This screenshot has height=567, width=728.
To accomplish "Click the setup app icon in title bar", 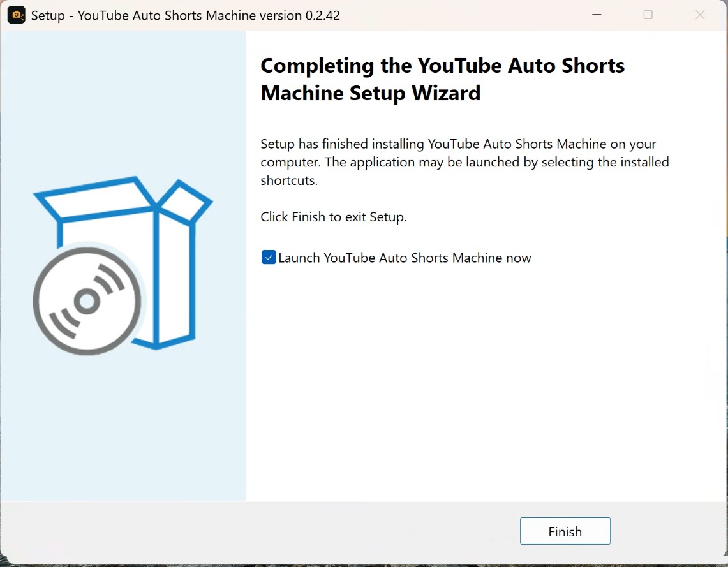I will click(16, 15).
